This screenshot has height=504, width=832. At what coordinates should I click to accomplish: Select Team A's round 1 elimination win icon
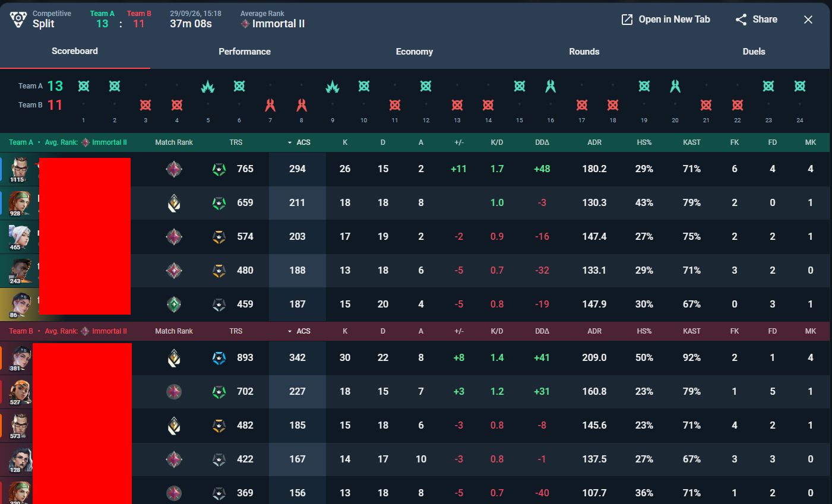(x=84, y=86)
